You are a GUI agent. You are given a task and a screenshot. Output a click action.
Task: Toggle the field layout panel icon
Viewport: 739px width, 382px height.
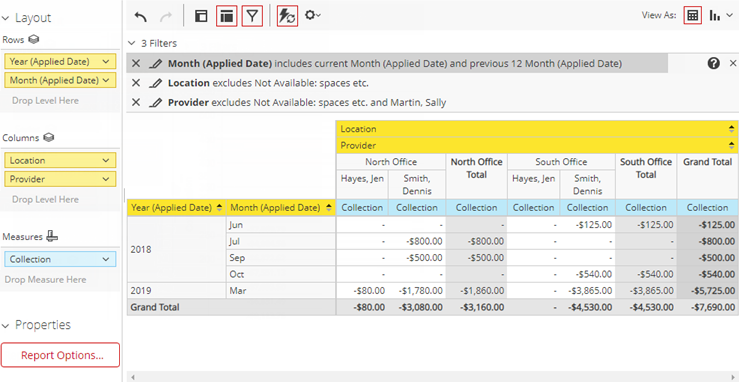pos(227,16)
